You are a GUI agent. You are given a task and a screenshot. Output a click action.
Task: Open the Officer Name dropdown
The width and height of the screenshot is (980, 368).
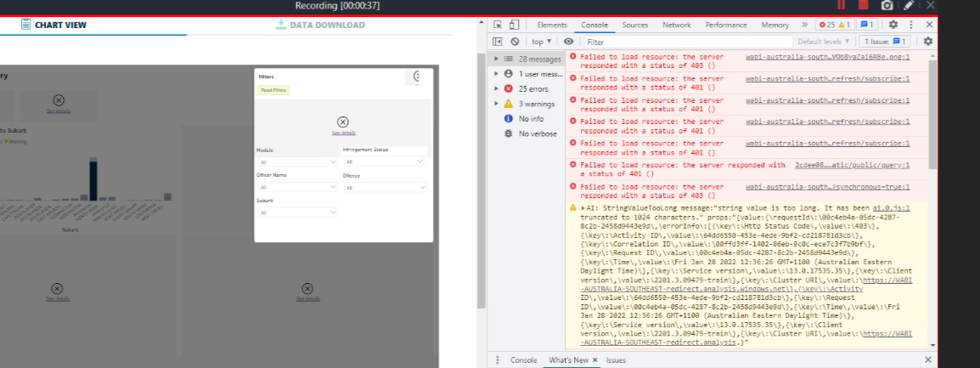[x=297, y=187]
